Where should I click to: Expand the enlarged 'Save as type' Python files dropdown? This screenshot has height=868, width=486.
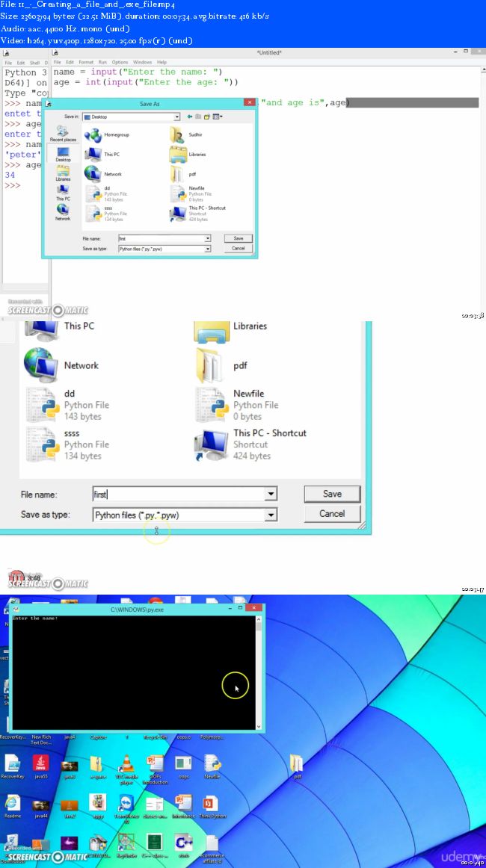coord(271,515)
